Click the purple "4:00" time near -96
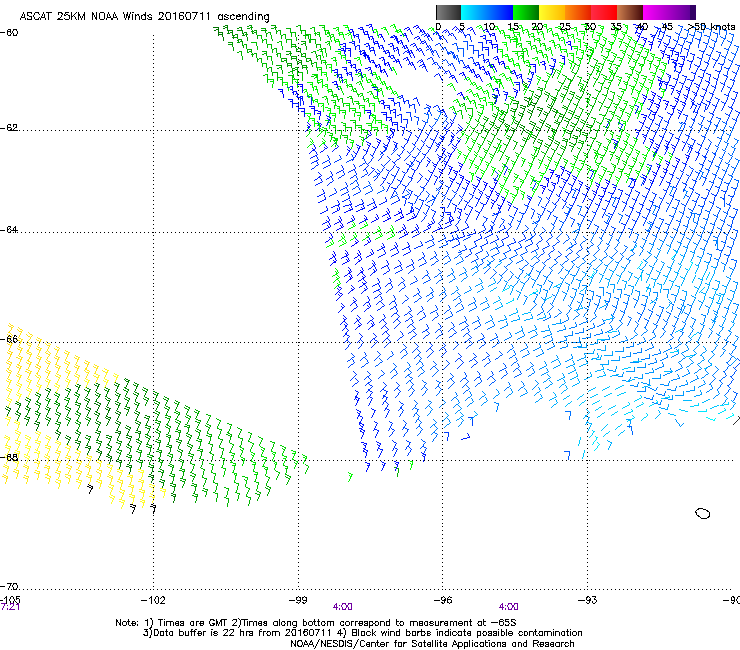740x650 pixels. 508,607
